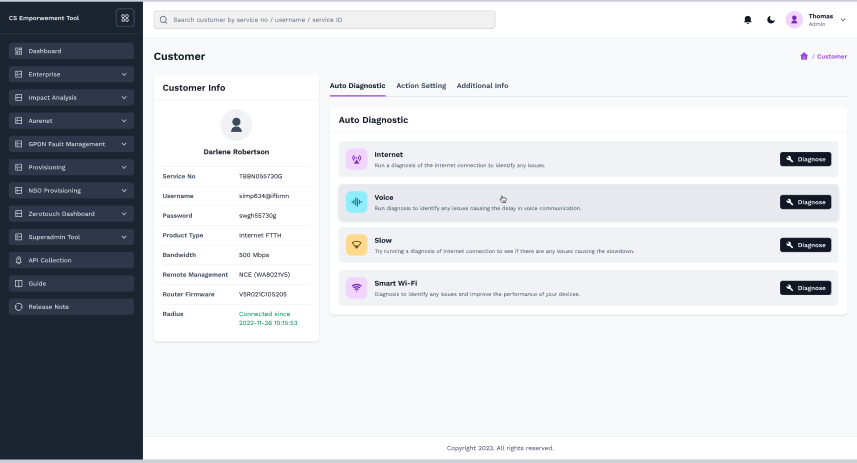Click the notification bell icon

747,20
